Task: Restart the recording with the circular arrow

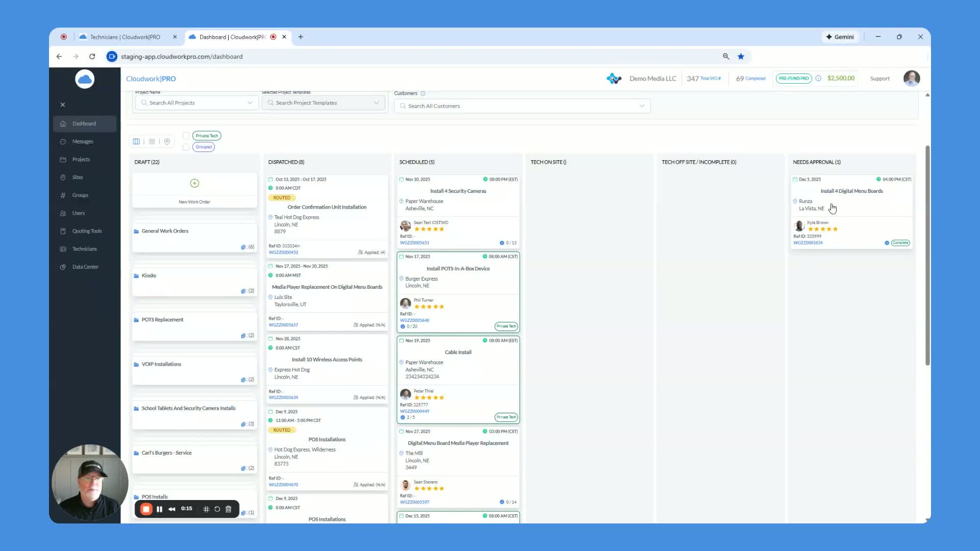Action: pos(217,509)
